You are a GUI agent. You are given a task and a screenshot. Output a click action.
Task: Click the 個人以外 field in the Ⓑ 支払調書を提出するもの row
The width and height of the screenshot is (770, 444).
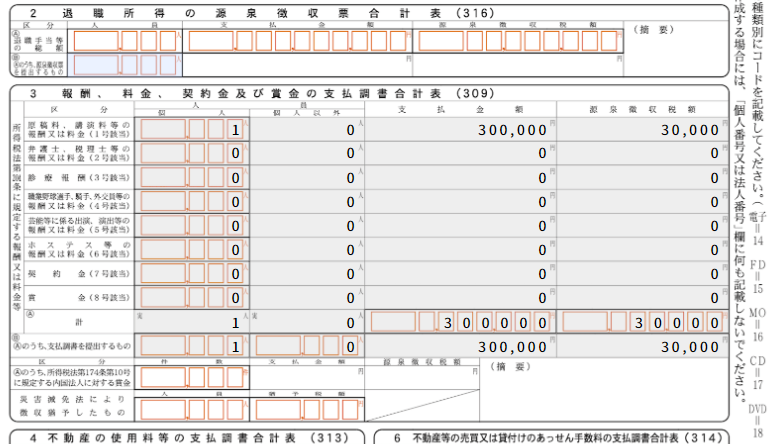pos(307,346)
